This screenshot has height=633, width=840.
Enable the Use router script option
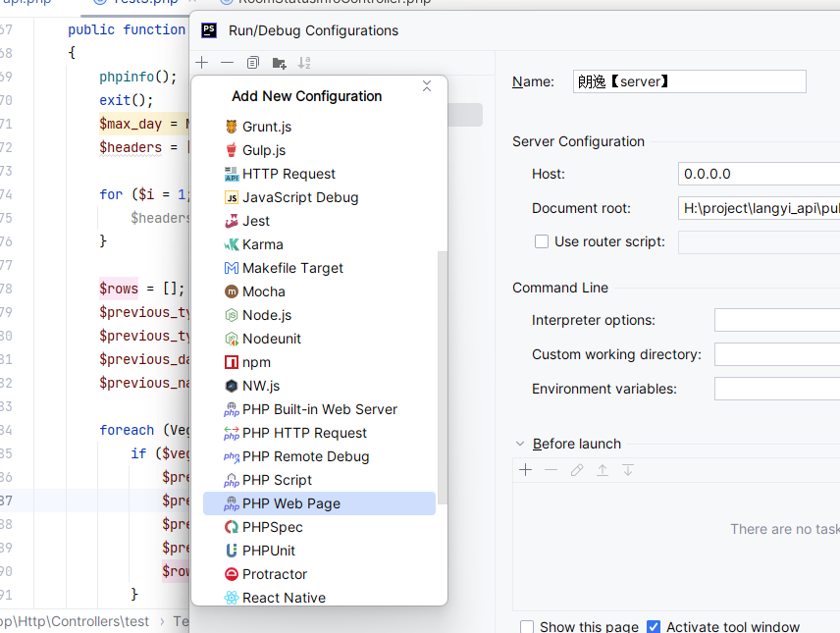[x=541, y=241]
